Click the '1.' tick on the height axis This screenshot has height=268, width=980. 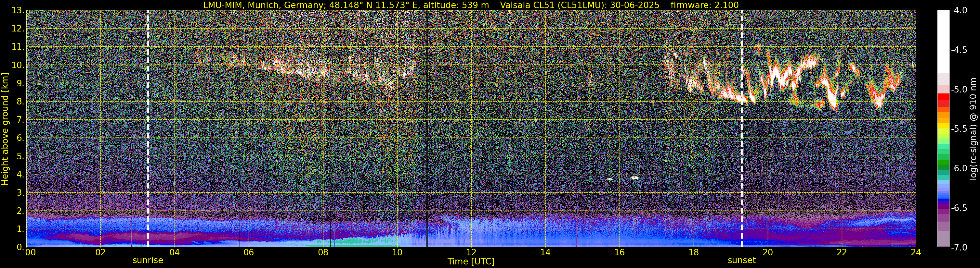point(20,229)
